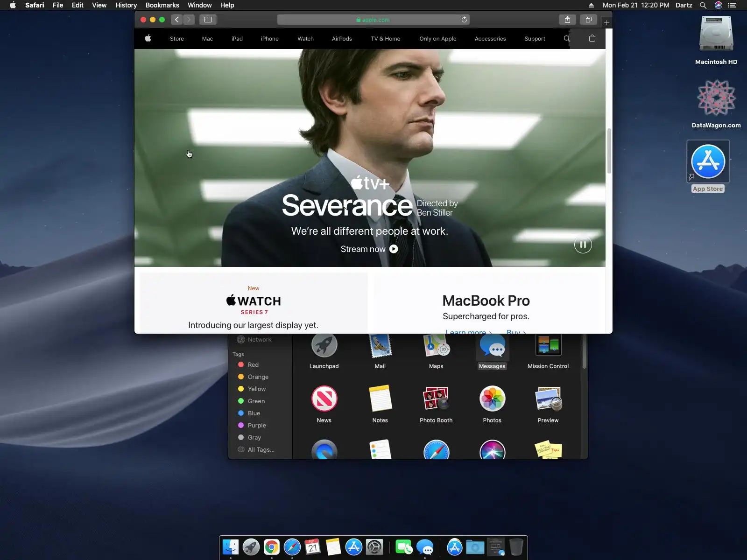Open Google Chrome from the Dock
This screenshot has height=560, width=747.
271,547
